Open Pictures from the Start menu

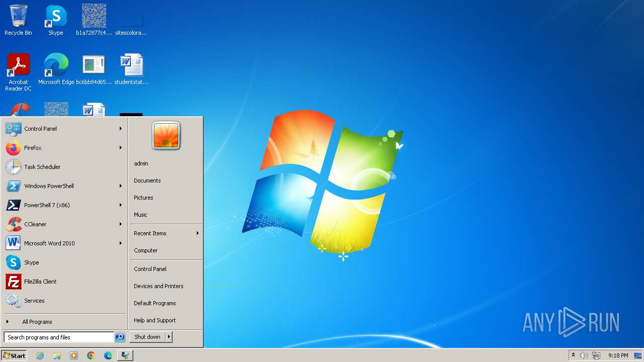[166, 198]
